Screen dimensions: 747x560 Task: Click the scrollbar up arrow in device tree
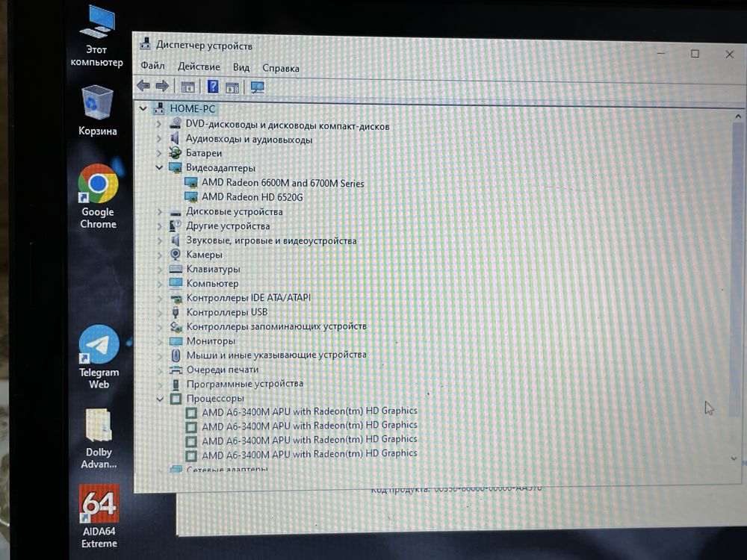coord(737,116)
